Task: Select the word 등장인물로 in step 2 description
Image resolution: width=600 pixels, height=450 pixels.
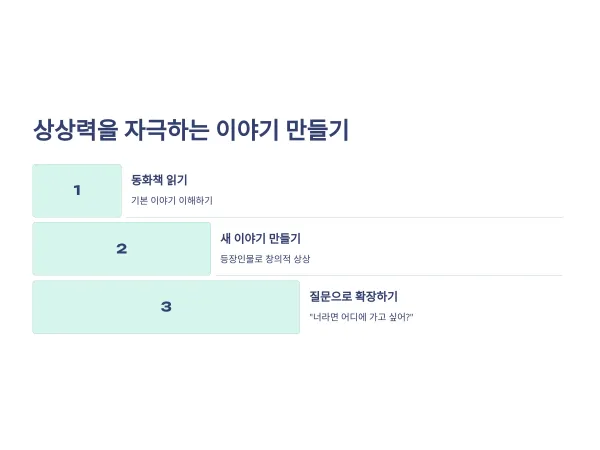Action: (241, 259)
